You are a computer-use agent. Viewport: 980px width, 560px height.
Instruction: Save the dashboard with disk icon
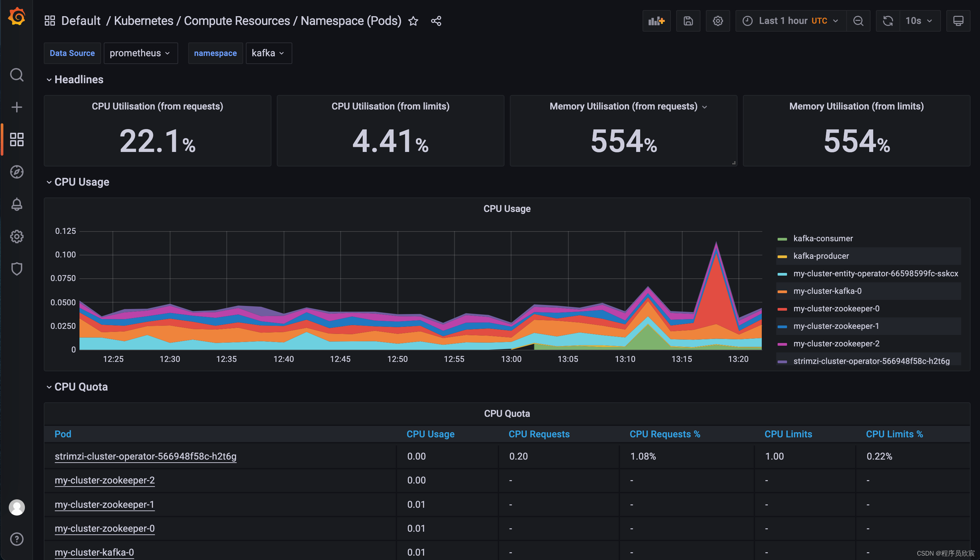pos(688,21)
